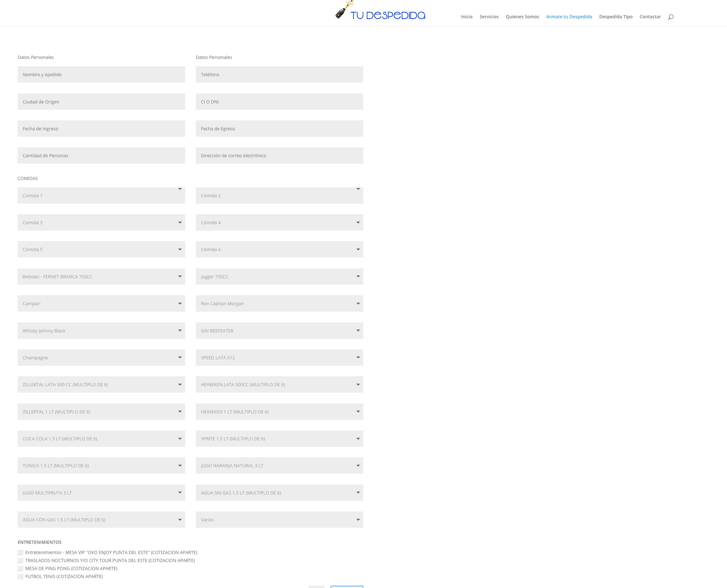Click the CI O DNI field

point(279,102)
